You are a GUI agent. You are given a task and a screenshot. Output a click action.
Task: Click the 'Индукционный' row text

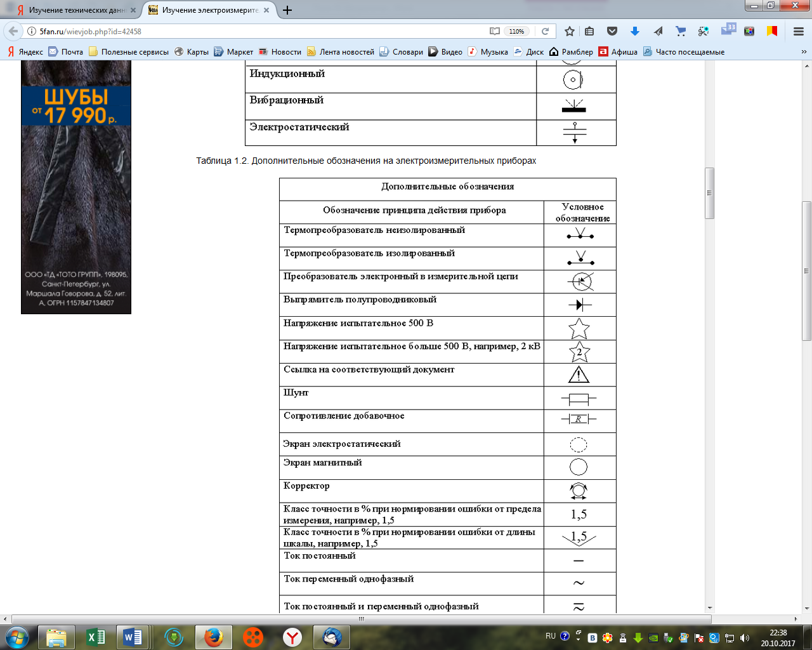tap(287, 74)
